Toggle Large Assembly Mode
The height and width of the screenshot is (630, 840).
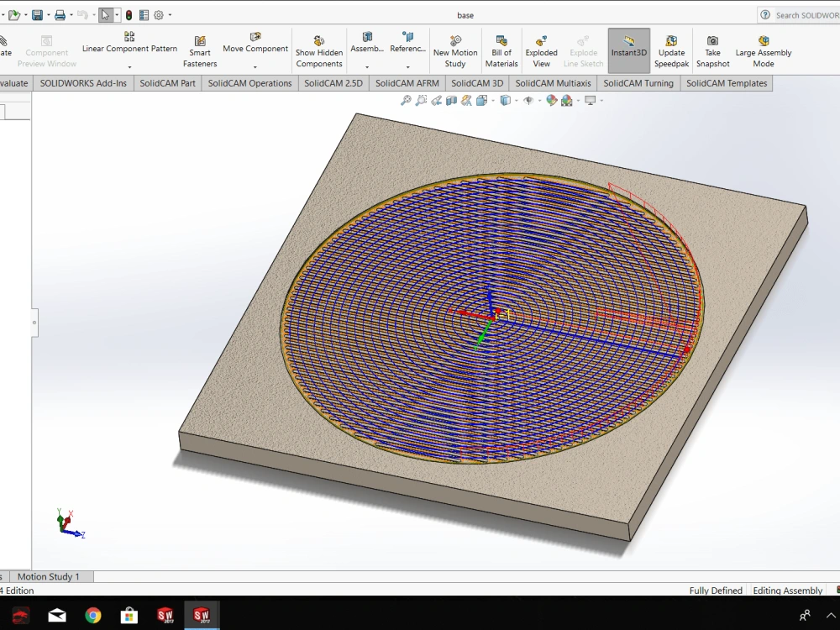(764, 51)
